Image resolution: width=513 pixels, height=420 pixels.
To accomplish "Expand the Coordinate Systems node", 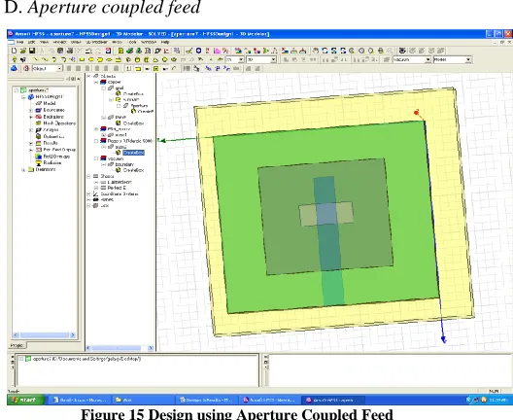I will (x=88, y=193).
